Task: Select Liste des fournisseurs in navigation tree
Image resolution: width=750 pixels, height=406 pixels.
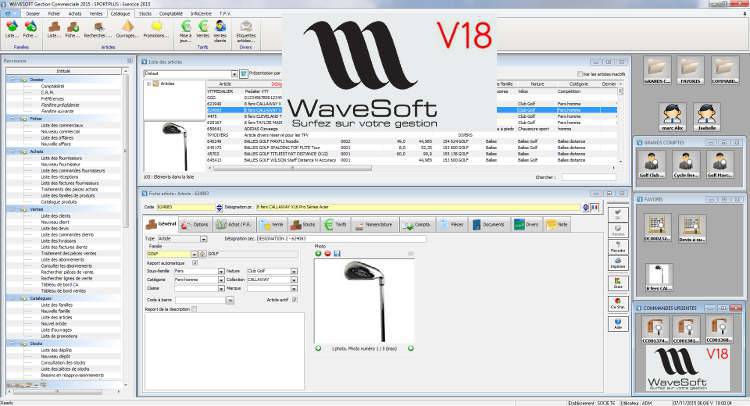Action: click(x=61, y=158)
